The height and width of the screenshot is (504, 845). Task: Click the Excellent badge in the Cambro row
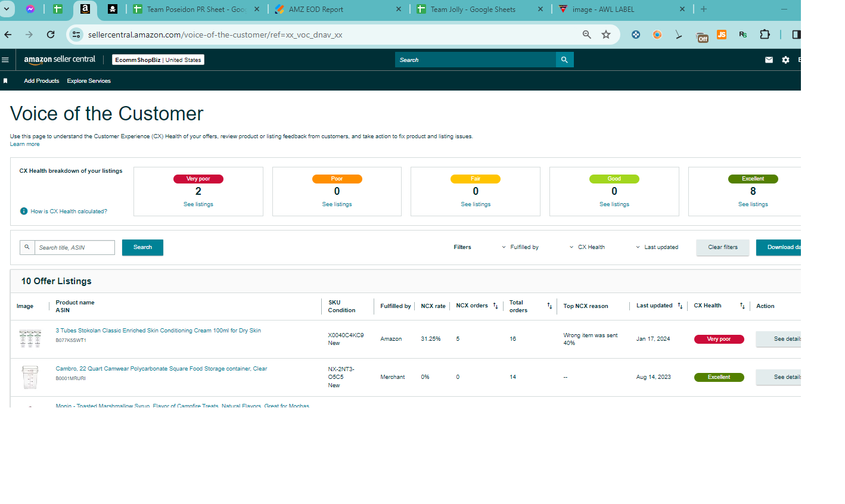pos(719,377)
